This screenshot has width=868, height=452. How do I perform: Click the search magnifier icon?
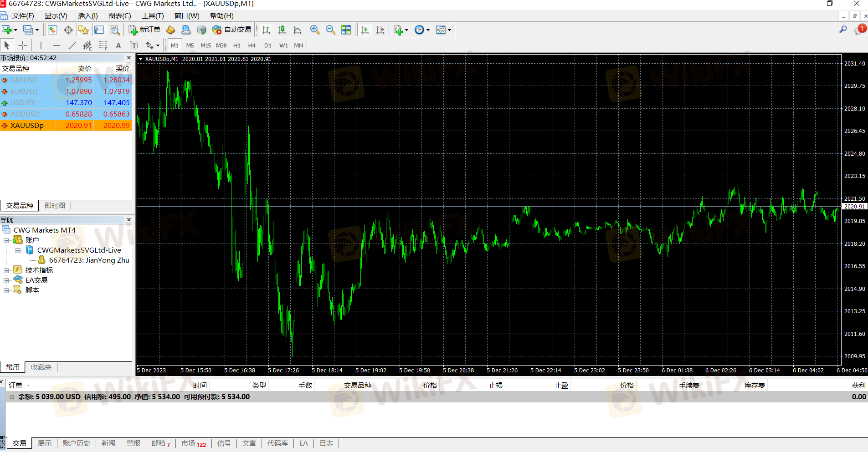(843, 30)
